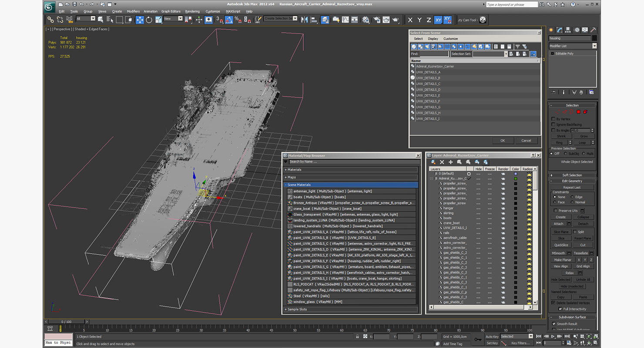This screenshot has width=644, height=348.
Task: Toggle the Angle Snap icon
Action: 229,20
